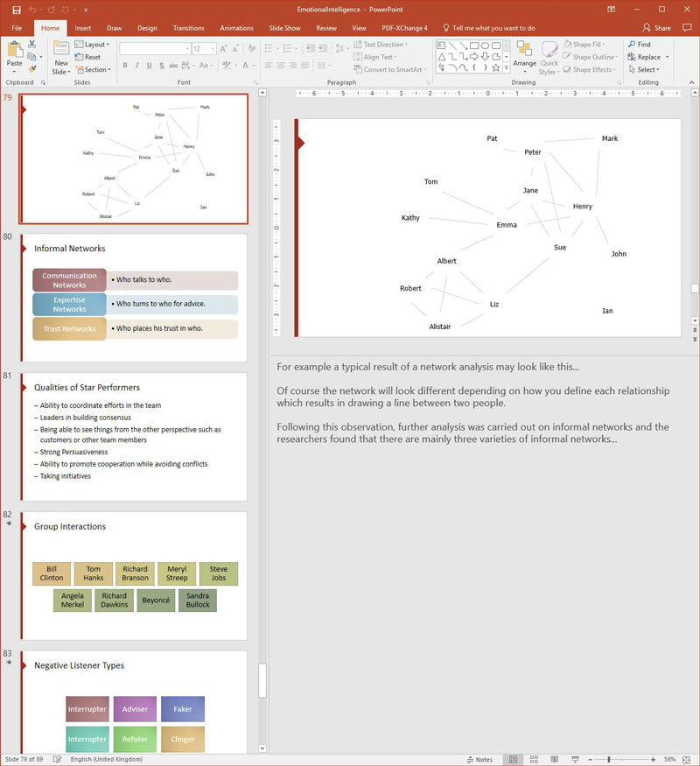Start Slide Show from status bar icon

click(575, 759)
